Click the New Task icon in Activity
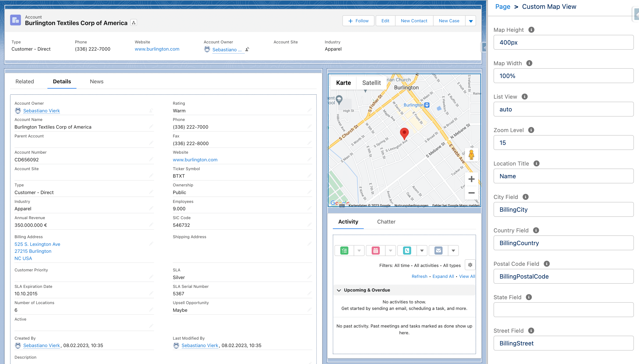The image size is (639, 364). [x=344, y=250]
